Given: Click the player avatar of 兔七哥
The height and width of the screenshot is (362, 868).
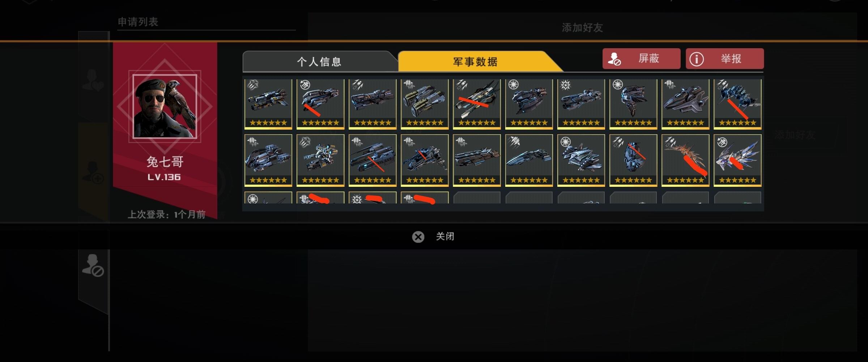Looking at the screenshot, I should 165,106.
